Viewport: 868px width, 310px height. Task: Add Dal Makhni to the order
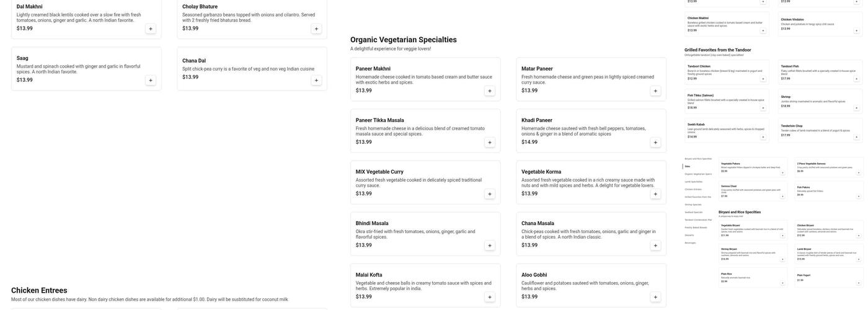[151, 29]
